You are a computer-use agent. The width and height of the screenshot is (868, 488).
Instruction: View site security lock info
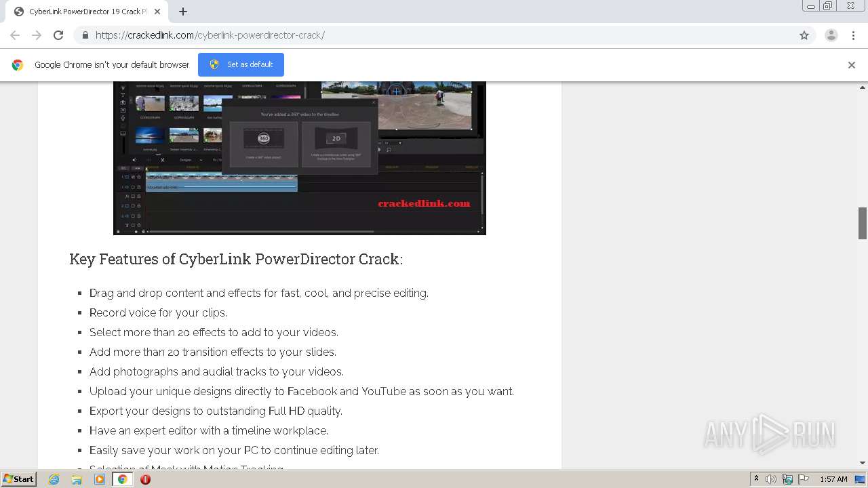[x=85, y=35]
